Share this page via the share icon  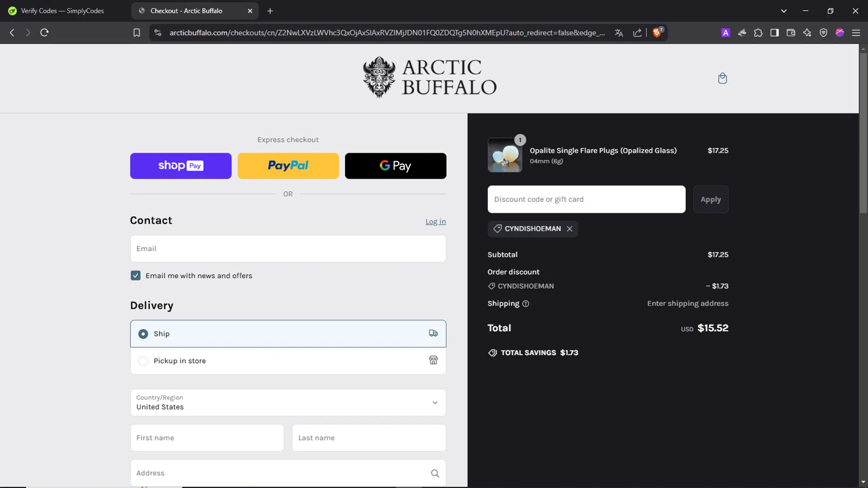click(637, 33)
